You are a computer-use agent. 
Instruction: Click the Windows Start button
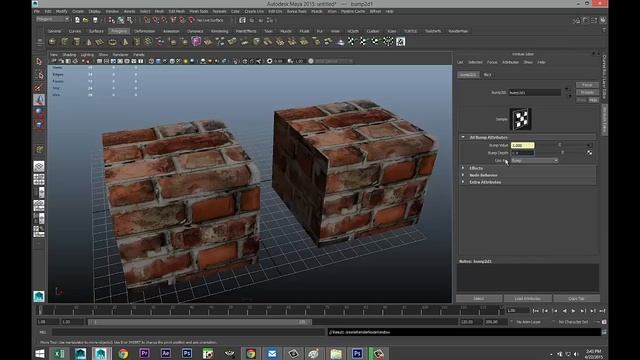tap(40, 353)
